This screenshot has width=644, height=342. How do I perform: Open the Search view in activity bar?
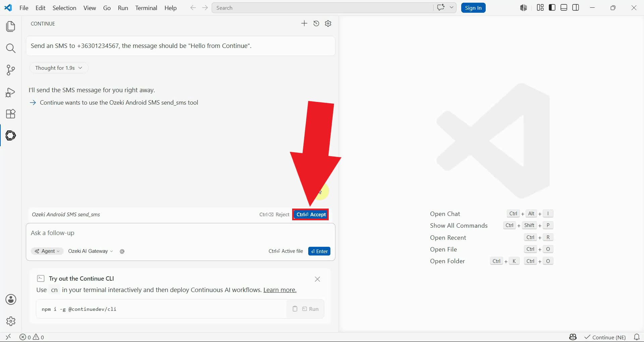11,48
